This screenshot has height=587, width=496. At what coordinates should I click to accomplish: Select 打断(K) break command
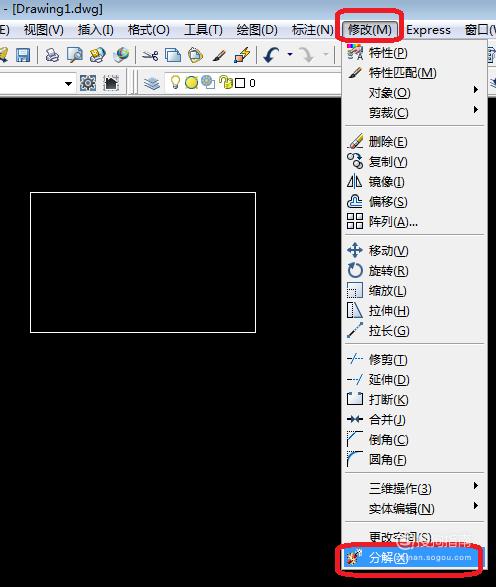pos(414,399)
